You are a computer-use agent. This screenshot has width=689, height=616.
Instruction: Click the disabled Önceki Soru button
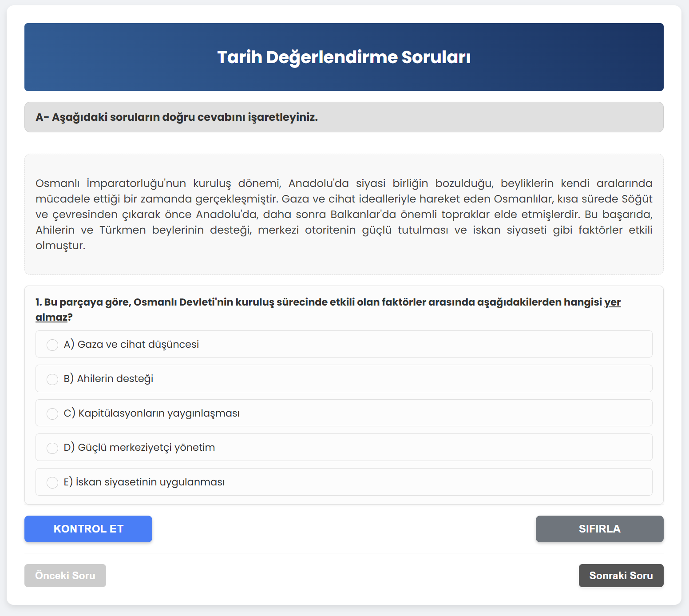click(65, 576)
